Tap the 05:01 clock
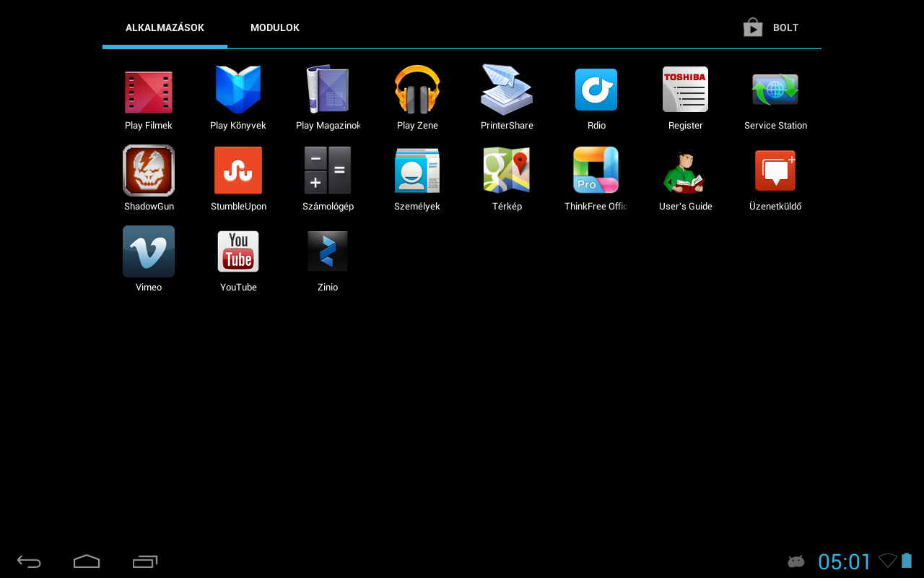 pyautogui.click(x=845, y=561)
